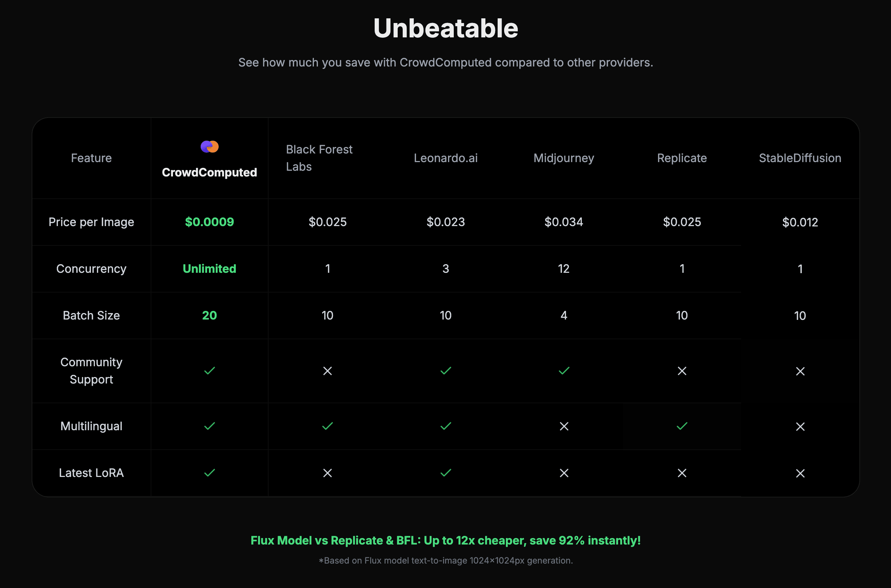Screen dimensions: 891x588
Task: Click the Price per Image row label
Action: click(x=91, y=222)
